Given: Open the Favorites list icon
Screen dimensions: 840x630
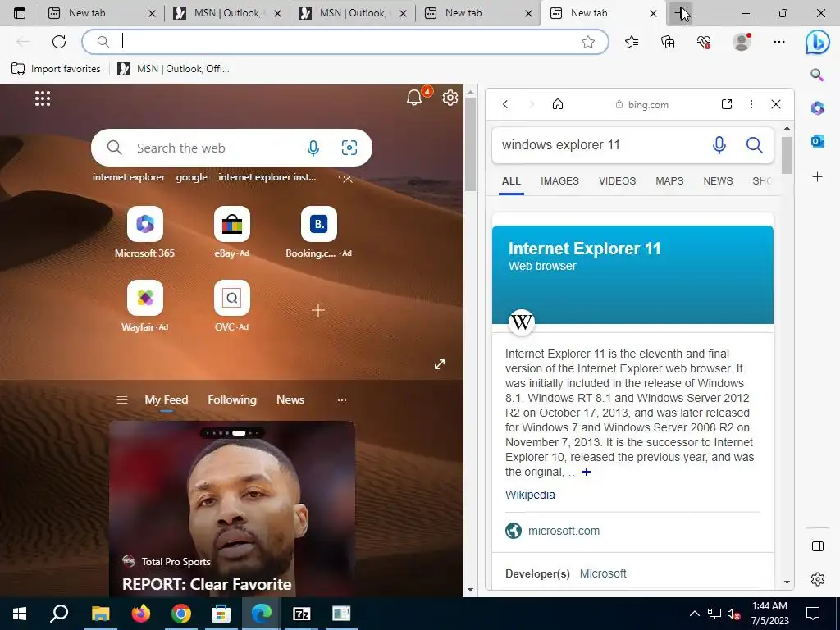Looking at the screenshot, I should pyautogui.click(x=632, y=42).
